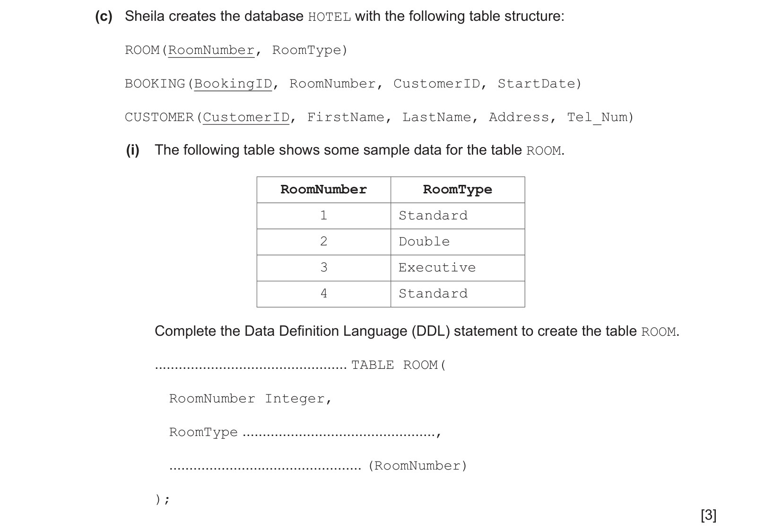This screenshot has width=782, height=532.
Task: Click the Double table cell
Action: [458, 242]
